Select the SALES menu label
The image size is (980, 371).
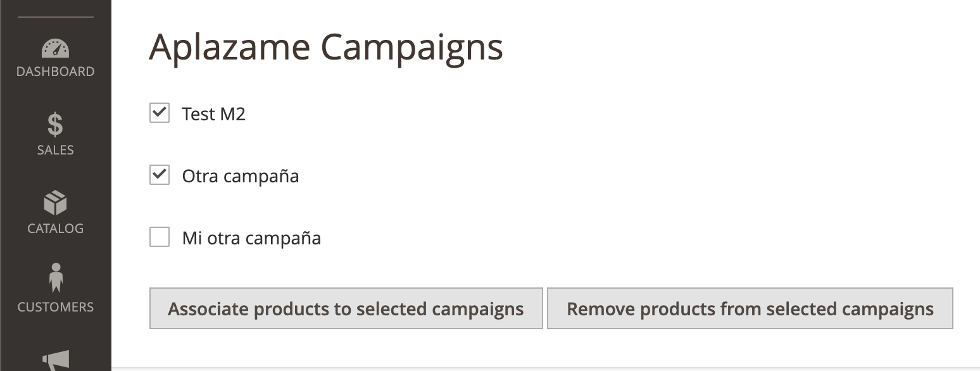point(56,150)
